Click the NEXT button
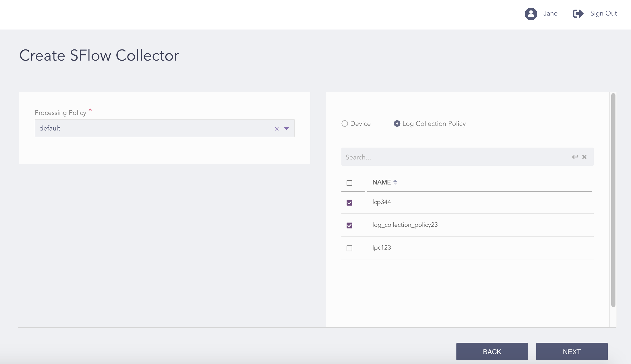The height and width of the screenshot is (364, 631). click(x=572, y=351)
